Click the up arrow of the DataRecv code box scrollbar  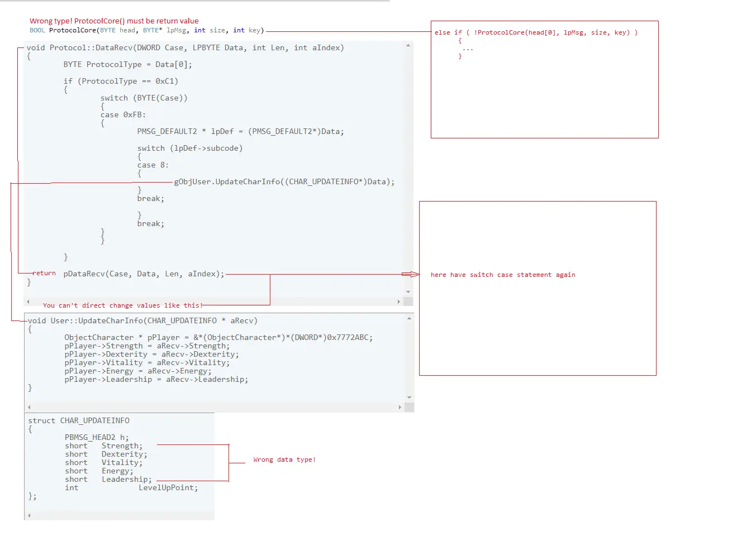pos(408,45)
